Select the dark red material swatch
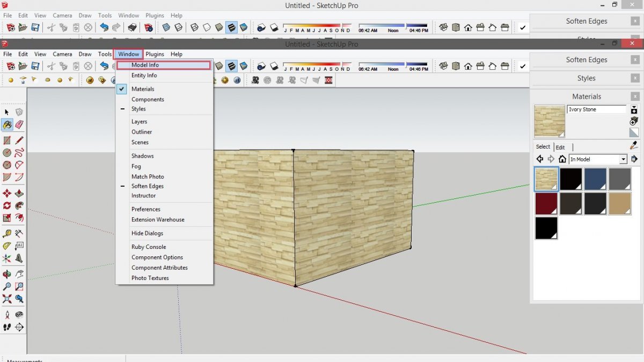The height and width of the screenshot is (362, 644). pos(546,203)
